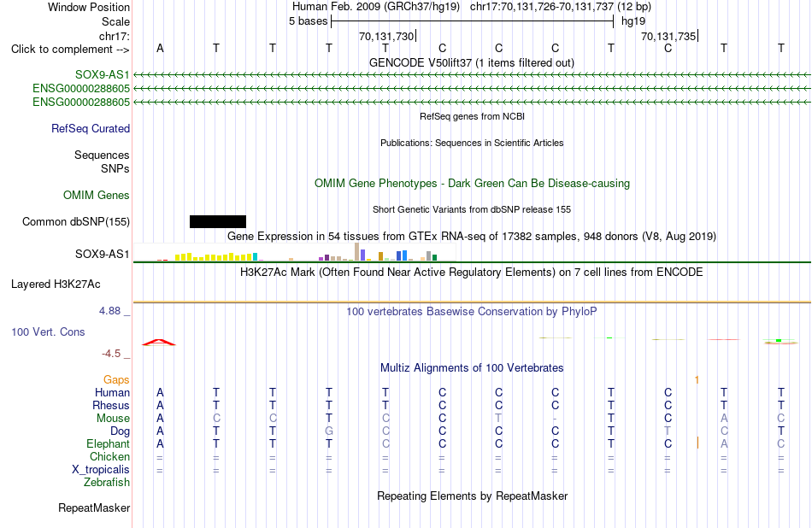Select the Zebrafish alignment row label
The height and width of the screenshot is (528, 812).
(x=107, y=482)
